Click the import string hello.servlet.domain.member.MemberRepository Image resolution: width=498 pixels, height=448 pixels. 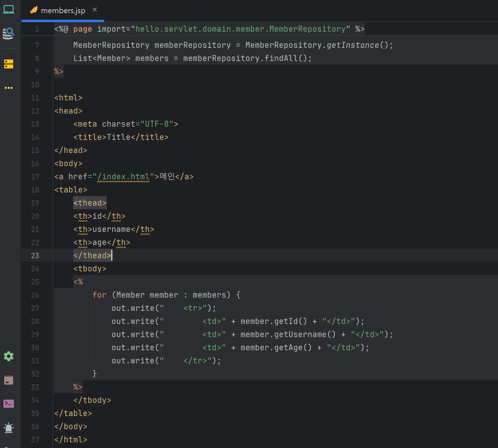coord(241,29)
